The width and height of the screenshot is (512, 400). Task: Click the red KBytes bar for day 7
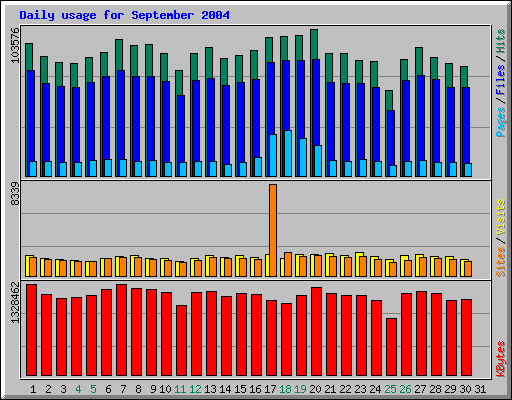click(121, 330)
